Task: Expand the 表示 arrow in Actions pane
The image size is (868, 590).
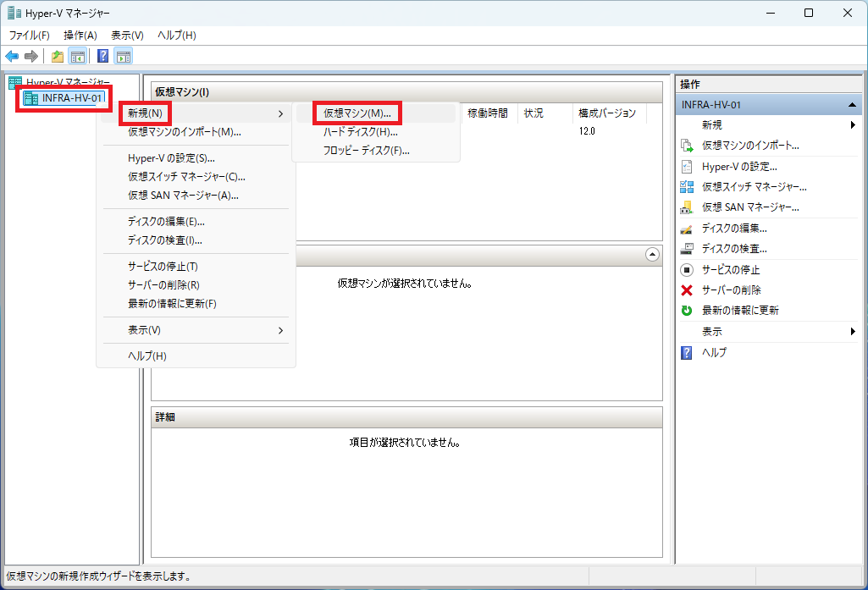Action: coord(853,332)
